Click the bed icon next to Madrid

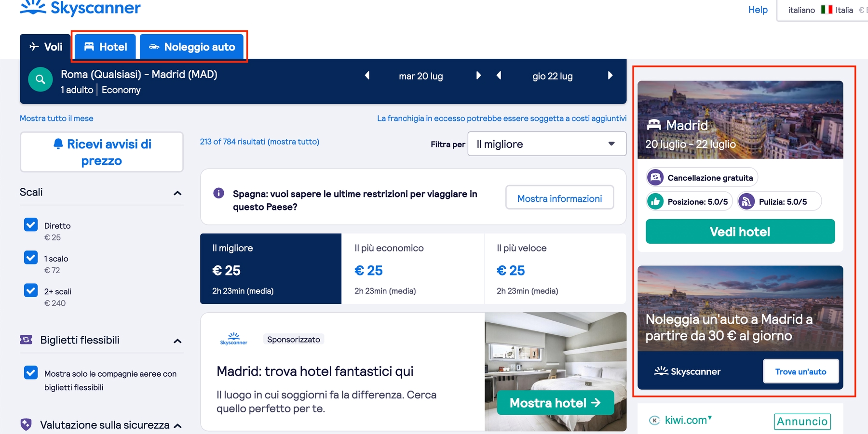(654, 125)
